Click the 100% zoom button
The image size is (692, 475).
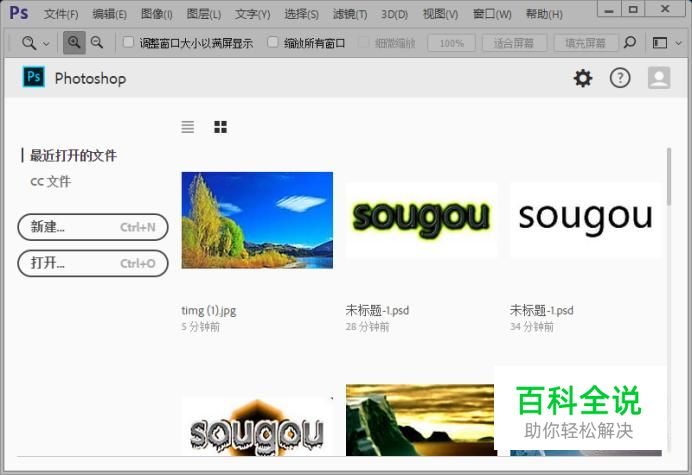(x=451, y=43)
